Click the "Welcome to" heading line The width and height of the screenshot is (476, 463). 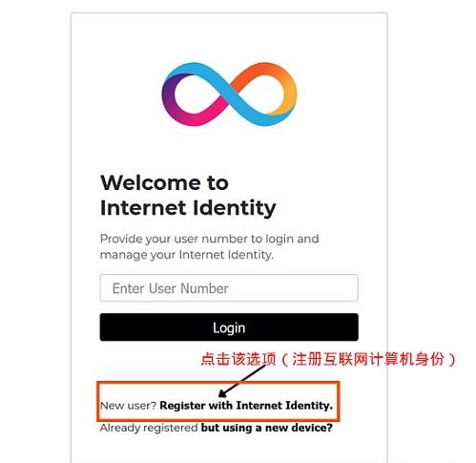click(164, 183)
